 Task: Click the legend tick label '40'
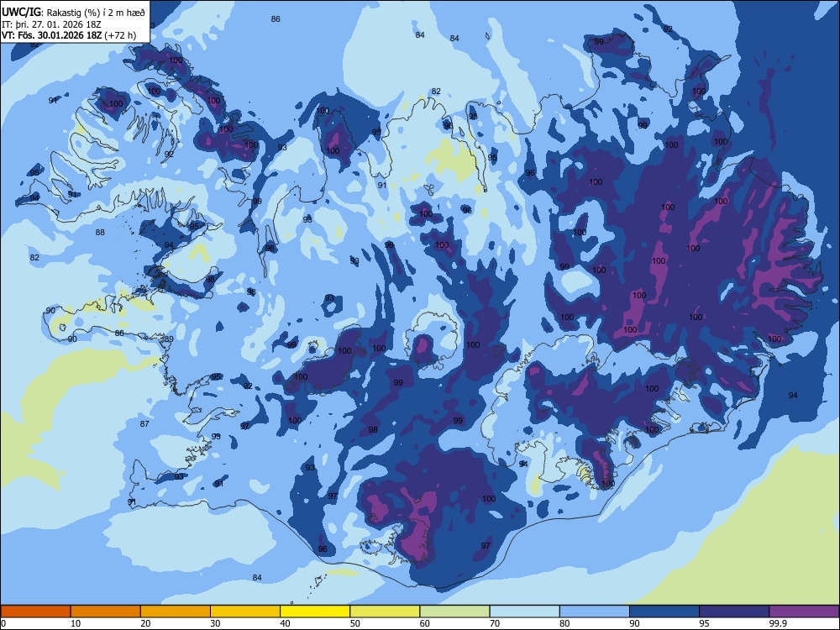[x=285, y=623]
